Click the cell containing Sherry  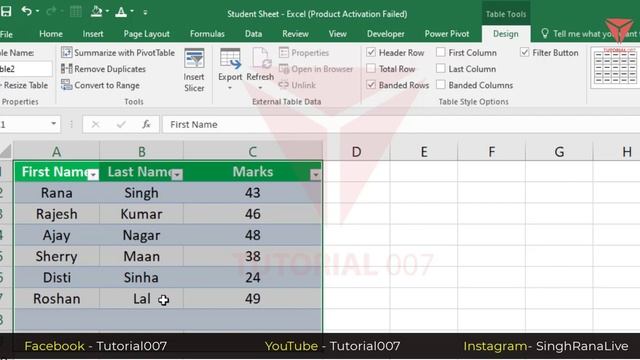56,256
